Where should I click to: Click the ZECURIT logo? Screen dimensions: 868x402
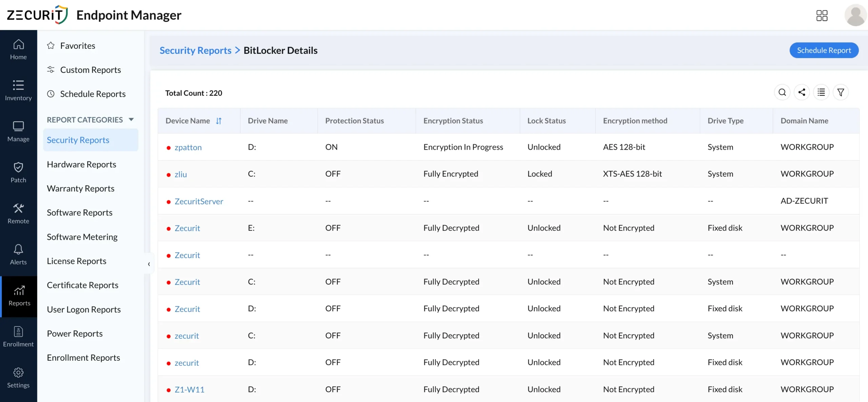coord(37,15)
